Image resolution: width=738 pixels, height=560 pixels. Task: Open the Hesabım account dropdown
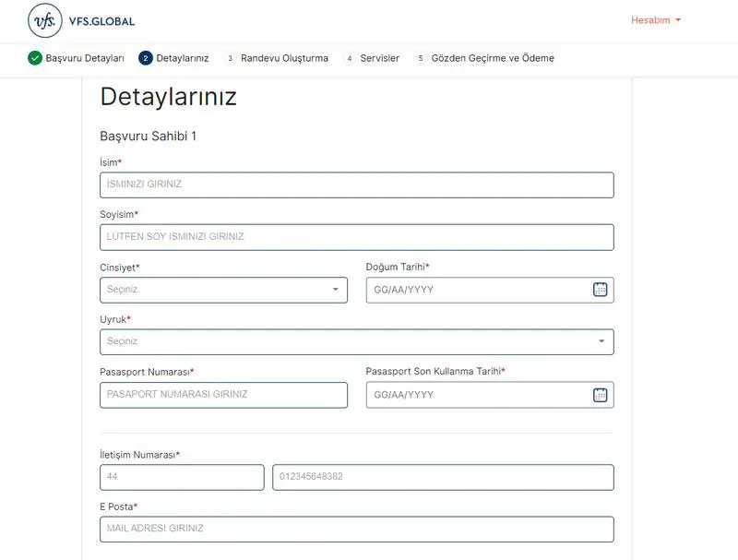[655, 20]
